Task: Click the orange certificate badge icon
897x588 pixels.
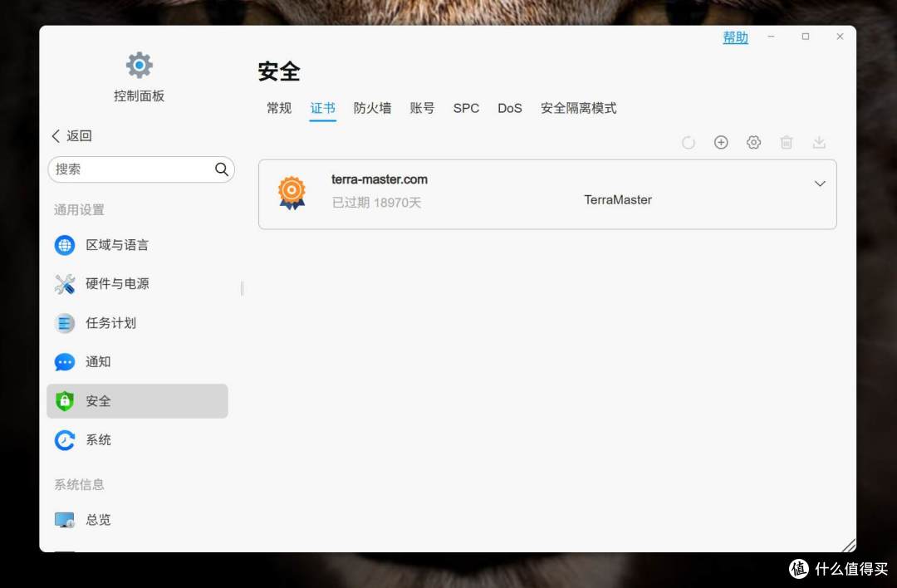Action: point(292,193)
